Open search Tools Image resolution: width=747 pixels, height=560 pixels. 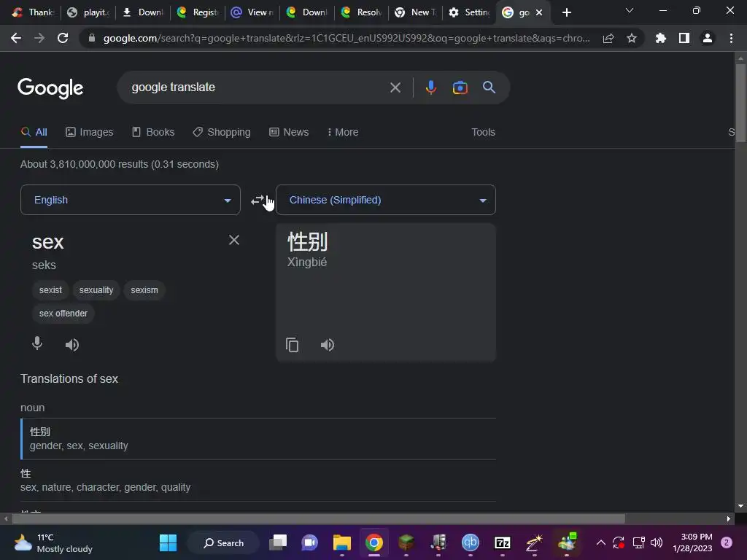(483, 132)
